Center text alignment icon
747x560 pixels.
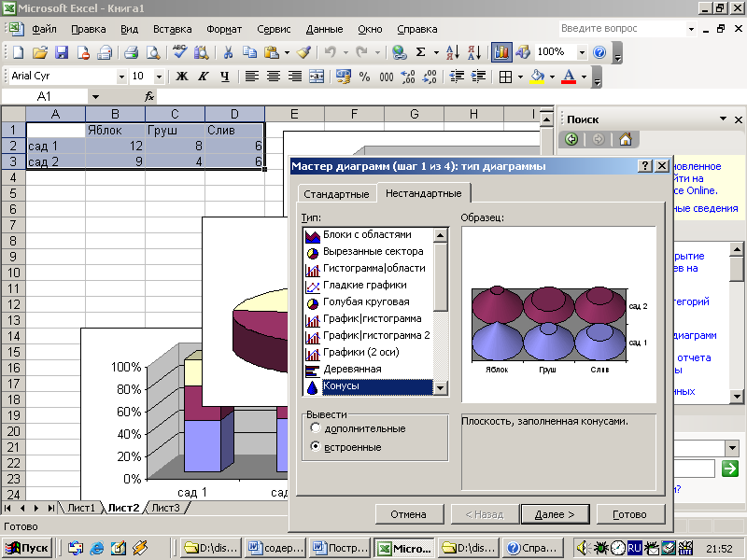[273, 77]
